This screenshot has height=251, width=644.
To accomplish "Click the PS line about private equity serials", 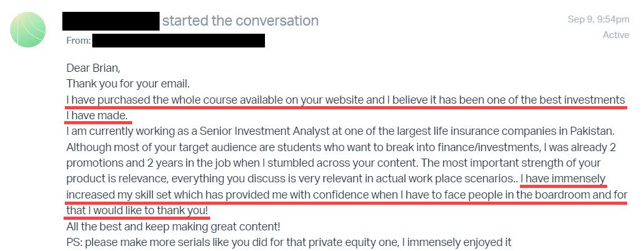I will 289,242.
